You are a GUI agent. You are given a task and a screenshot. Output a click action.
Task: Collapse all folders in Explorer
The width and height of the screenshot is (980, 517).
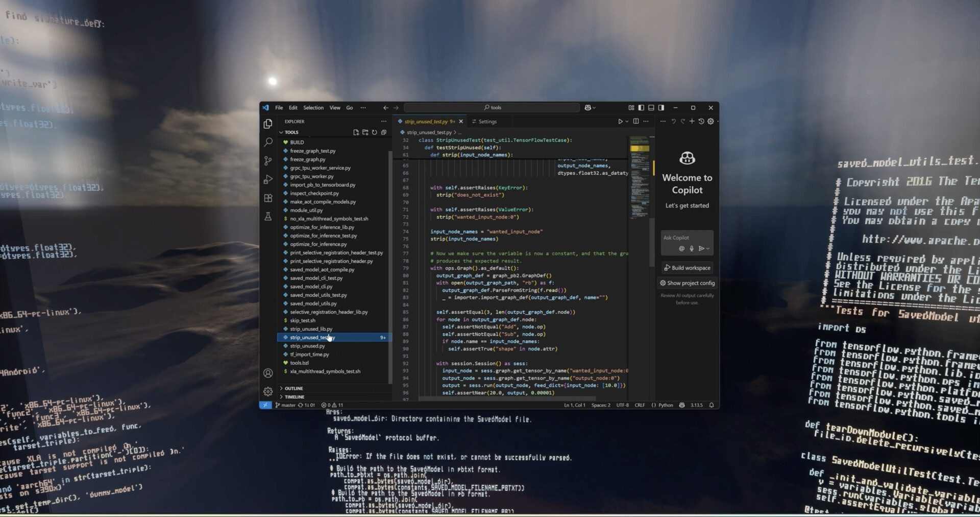(x=383, y=132)
